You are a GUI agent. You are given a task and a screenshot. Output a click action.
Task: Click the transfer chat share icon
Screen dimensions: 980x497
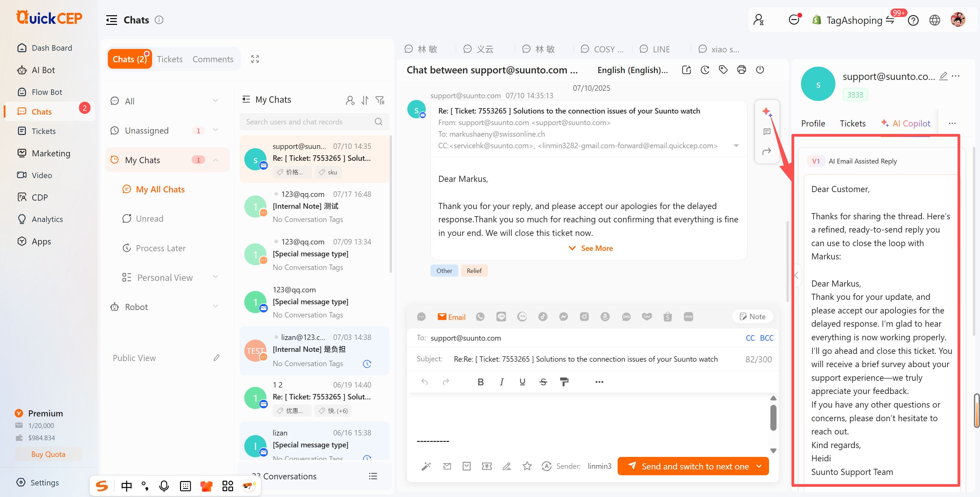686,70
